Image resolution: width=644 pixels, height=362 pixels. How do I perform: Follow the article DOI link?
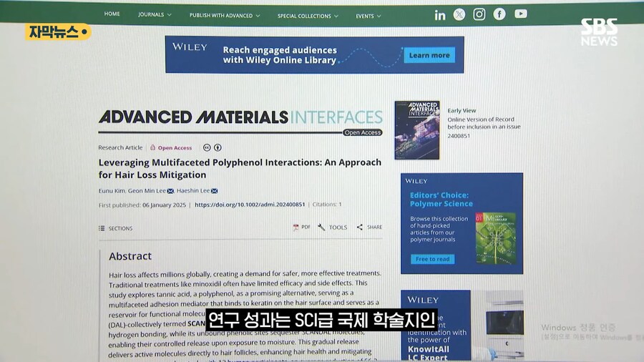[250, 205]
